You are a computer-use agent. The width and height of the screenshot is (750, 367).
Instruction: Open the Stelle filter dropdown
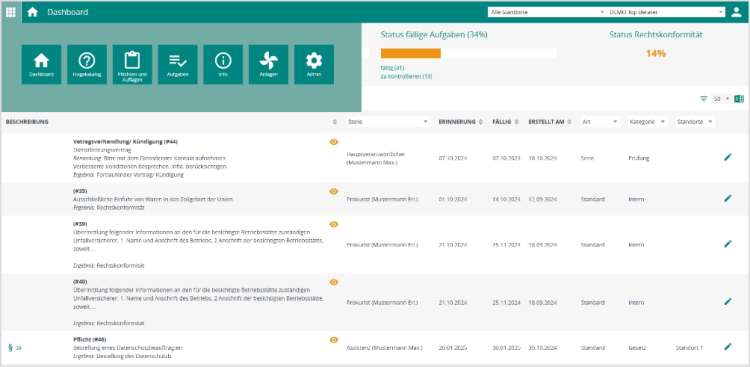tap(388, 122)
